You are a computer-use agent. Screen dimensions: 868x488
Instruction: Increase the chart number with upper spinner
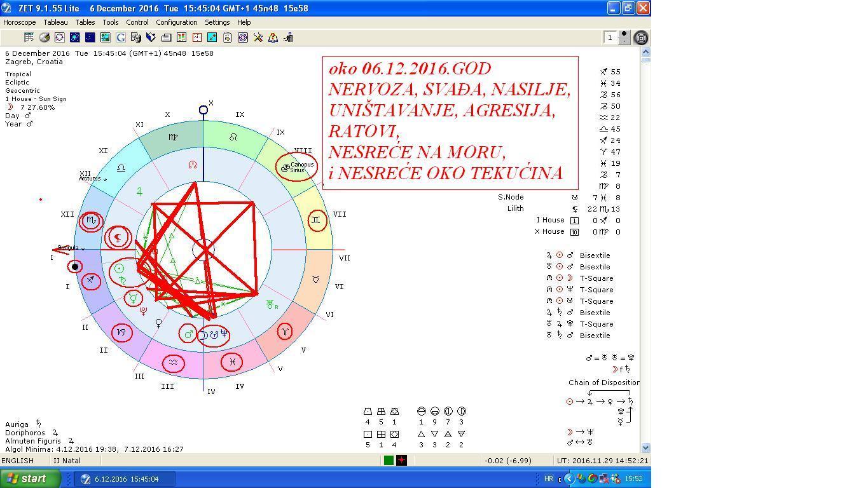(624, 34)
